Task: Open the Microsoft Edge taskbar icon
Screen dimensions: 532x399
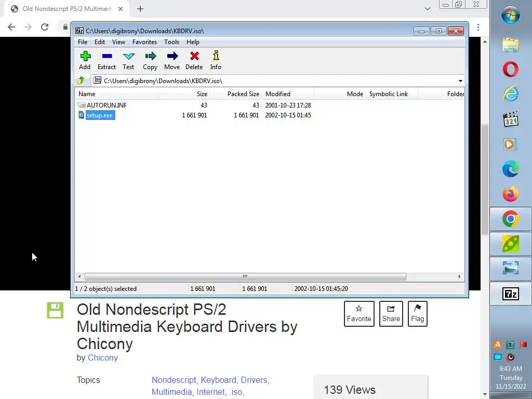Action: [x=511, y=169]
